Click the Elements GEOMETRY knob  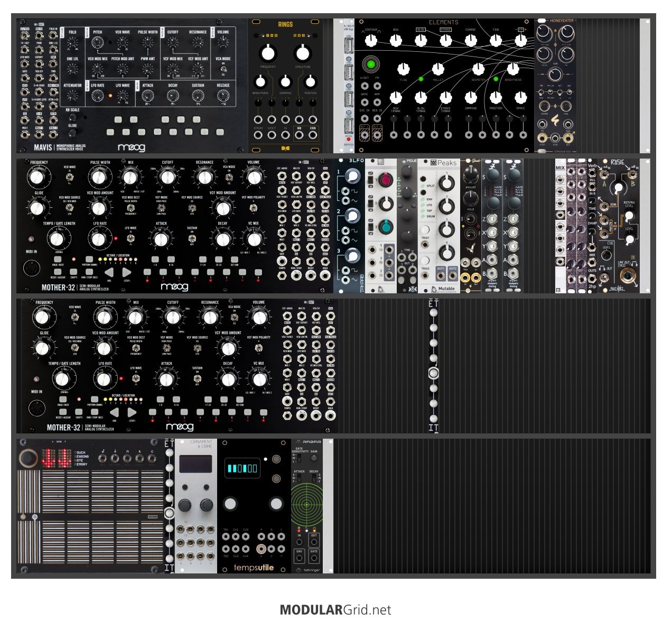point(478,69)
